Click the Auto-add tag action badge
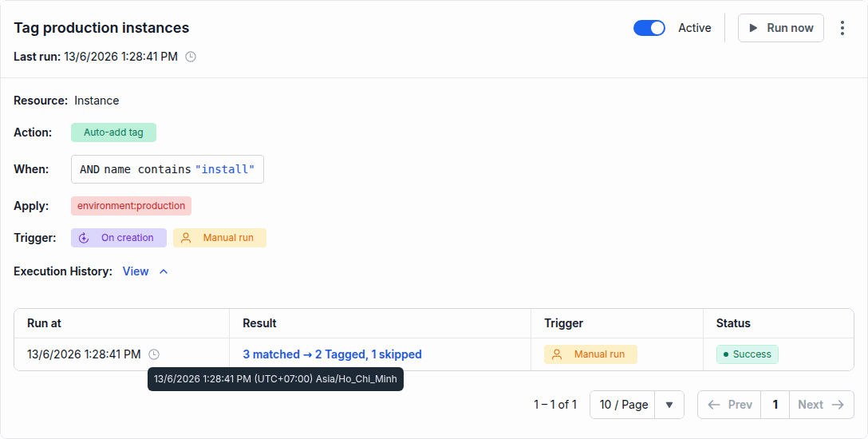The image size is (868, 439). tap(113, 132)
